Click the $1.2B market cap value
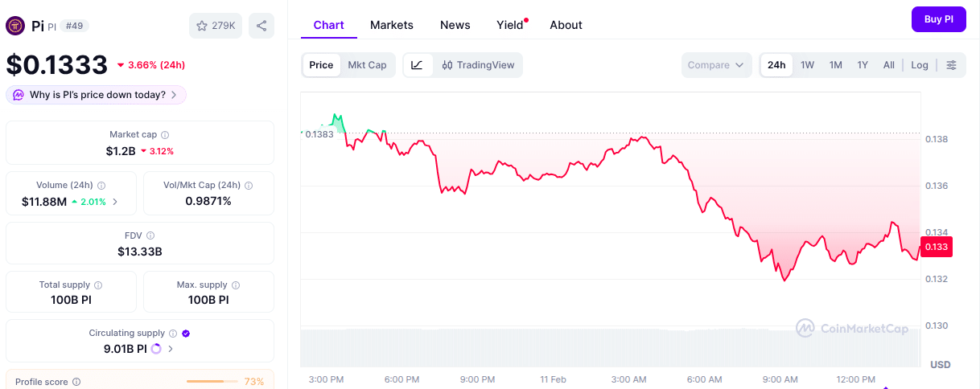This screenshot has width=980, height=389. click(120, 150)
